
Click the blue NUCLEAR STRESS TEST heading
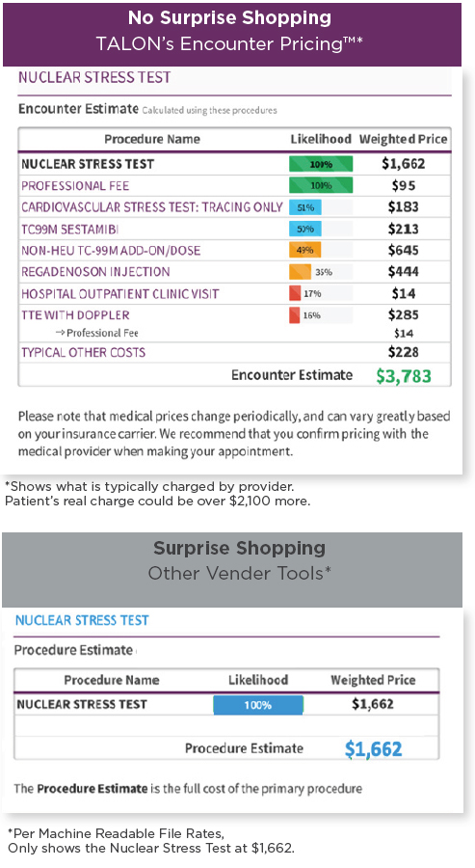pyautogui.click(x=82, y=620)
